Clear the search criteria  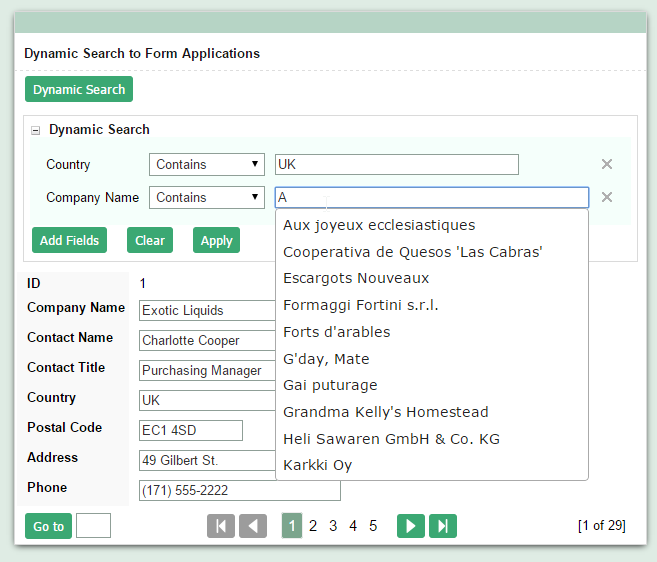150,240
